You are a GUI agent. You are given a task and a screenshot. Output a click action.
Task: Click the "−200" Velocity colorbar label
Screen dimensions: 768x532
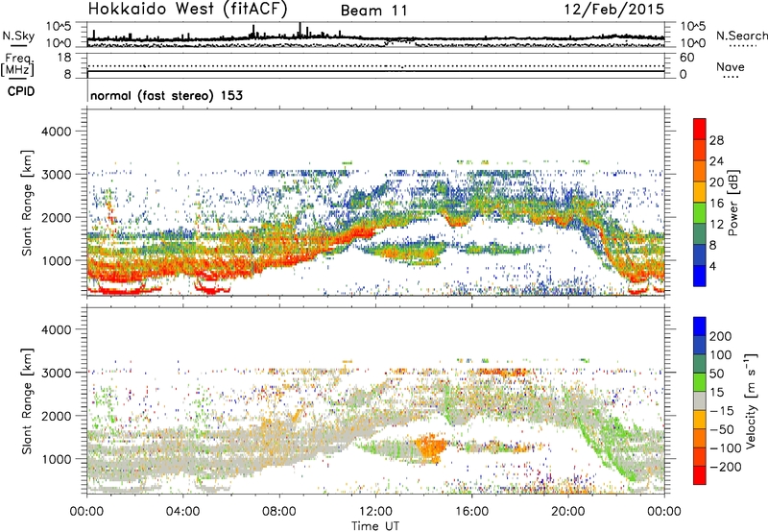point(725,467)
